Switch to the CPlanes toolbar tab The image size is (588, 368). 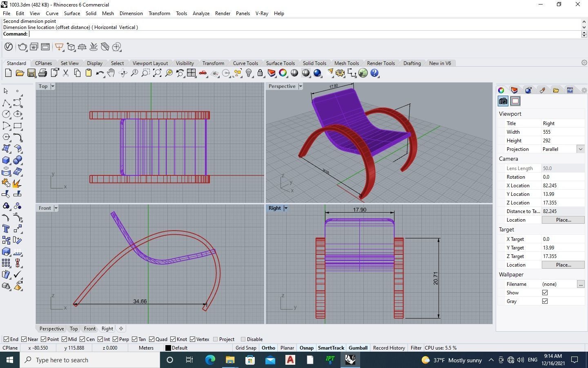43,63
